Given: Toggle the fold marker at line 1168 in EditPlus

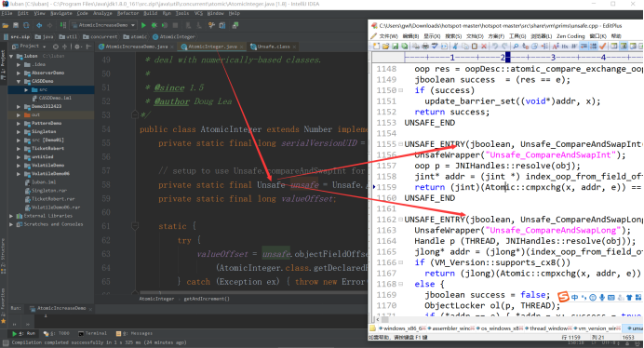Looking at the screenshot, I should pos(400,284).
